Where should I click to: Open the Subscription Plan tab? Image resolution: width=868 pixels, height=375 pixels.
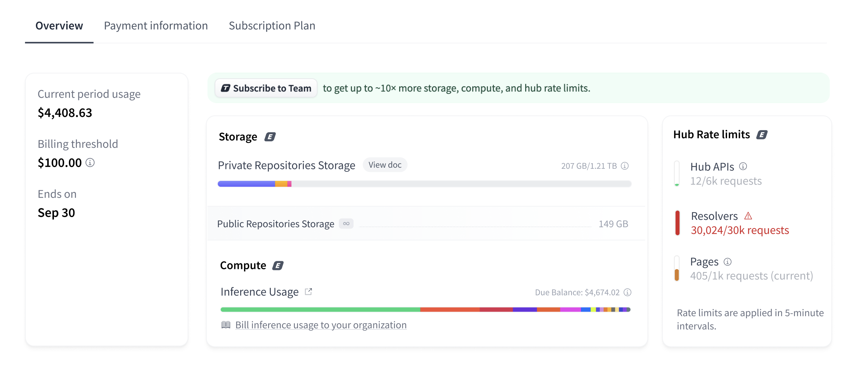tap(272, 26)
